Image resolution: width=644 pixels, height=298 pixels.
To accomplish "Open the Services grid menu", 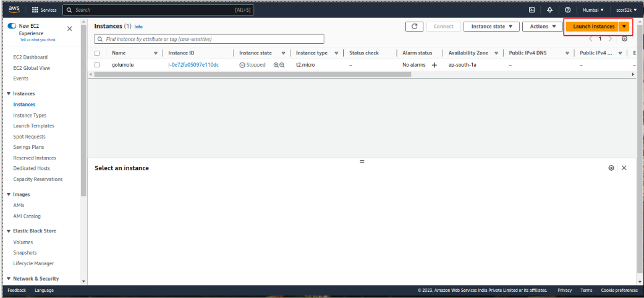I will (44, 10).
